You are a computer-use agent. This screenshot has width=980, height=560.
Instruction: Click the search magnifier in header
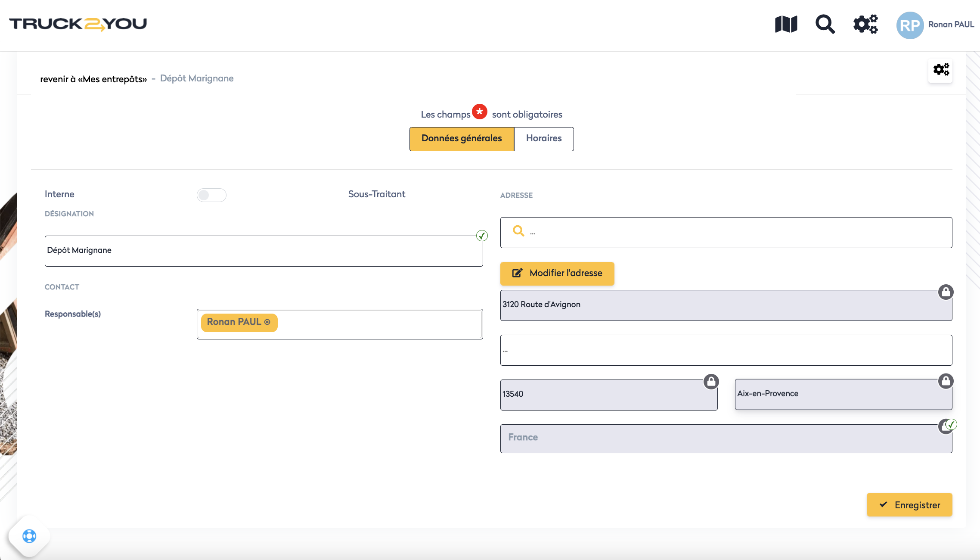coord(825,24)
